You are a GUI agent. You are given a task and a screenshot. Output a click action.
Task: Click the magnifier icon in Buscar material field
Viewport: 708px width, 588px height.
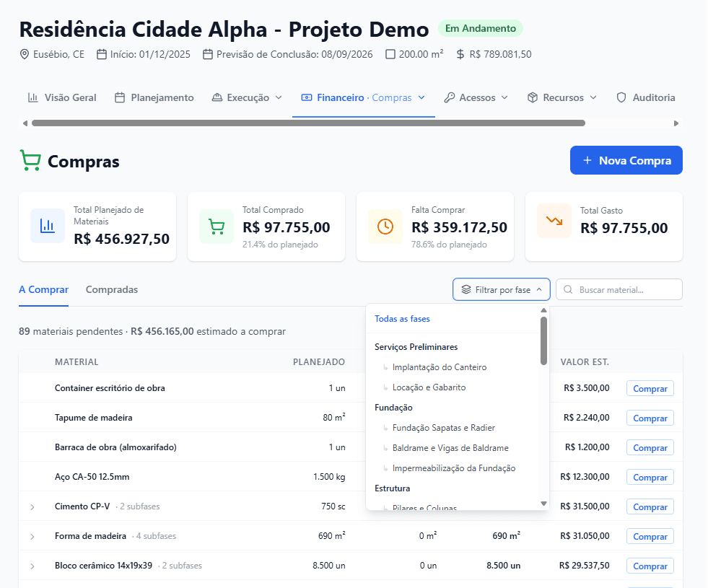567,289
